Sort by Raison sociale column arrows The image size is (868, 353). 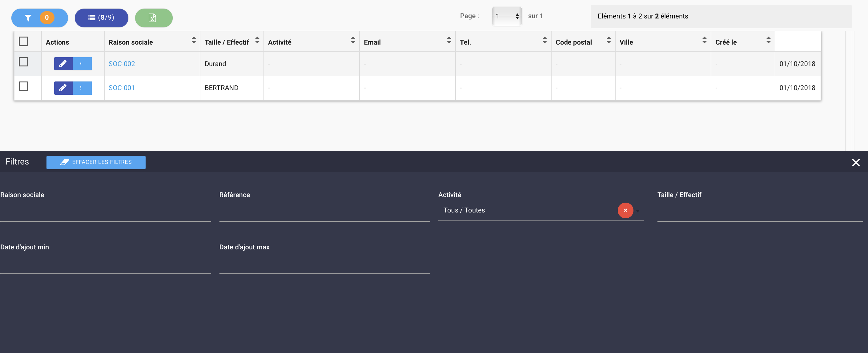(x=193, y=40)
